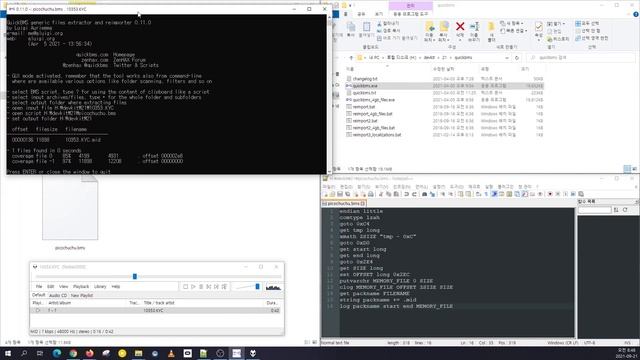Open the Playback menu in foobar2000
640x360 pixels.
pos(81,287)
